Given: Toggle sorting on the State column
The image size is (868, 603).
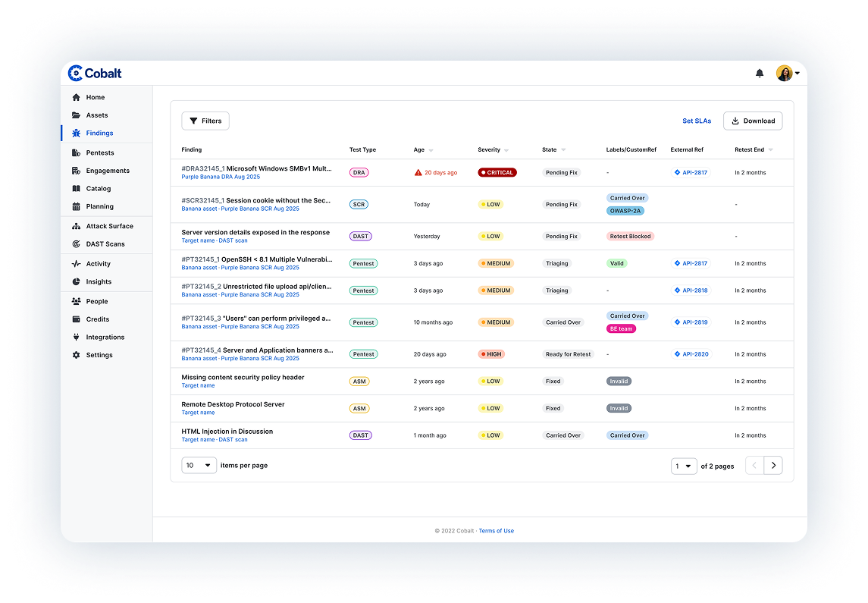Looking at the screenshot, I should click(564, 149).
